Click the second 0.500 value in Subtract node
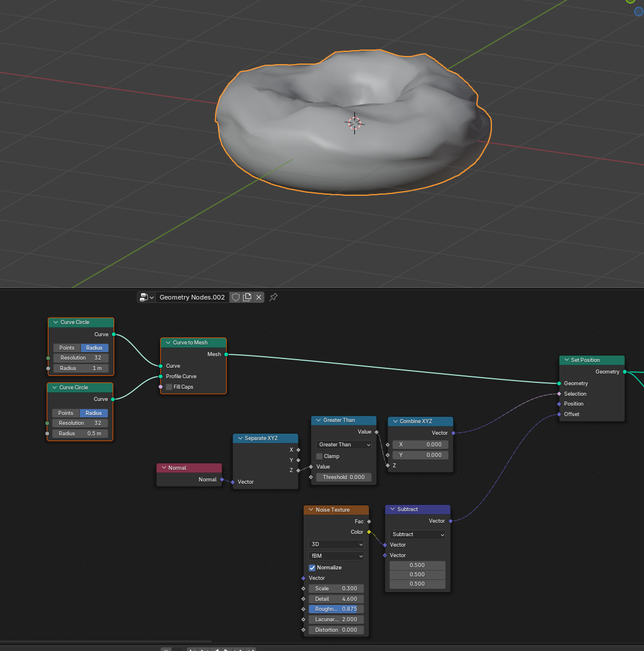The width and height of the screenshot is (644, 651). (417, 575)
